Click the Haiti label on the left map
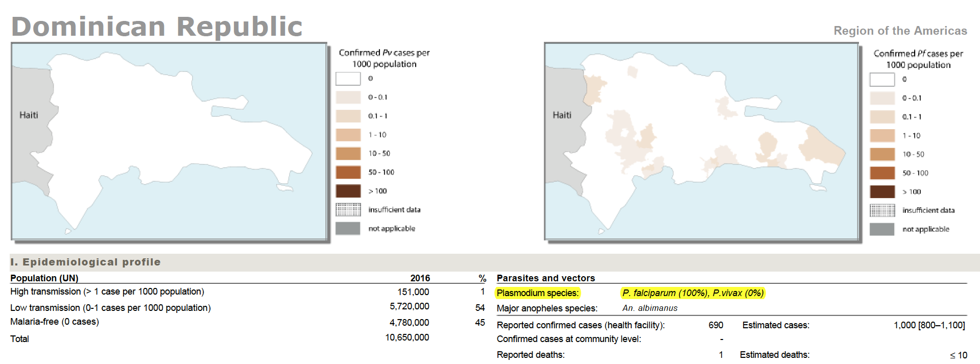Screen dimensions: 980x364 pyautogui.click(x=29, y=115)
